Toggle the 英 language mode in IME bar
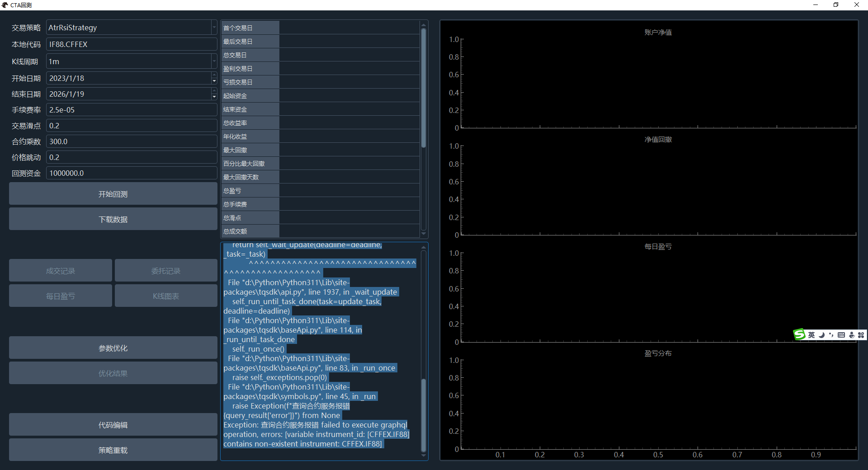Image resolution: width=868 pixels, height=470 pixels. pyautogui.click(x=811, y=335)
